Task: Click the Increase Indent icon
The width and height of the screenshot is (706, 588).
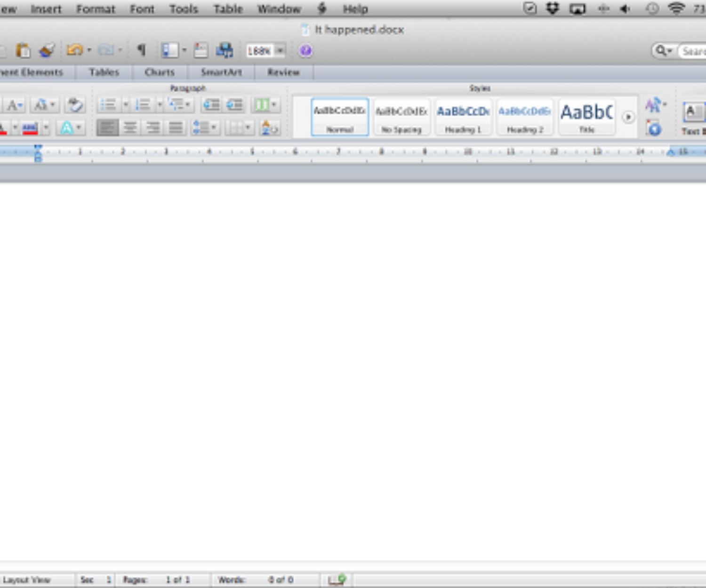Action: pos(234,104)
